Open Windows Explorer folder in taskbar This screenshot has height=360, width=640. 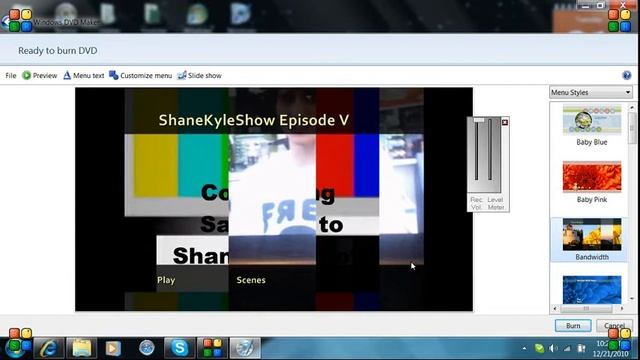click(x=82, y=348)
